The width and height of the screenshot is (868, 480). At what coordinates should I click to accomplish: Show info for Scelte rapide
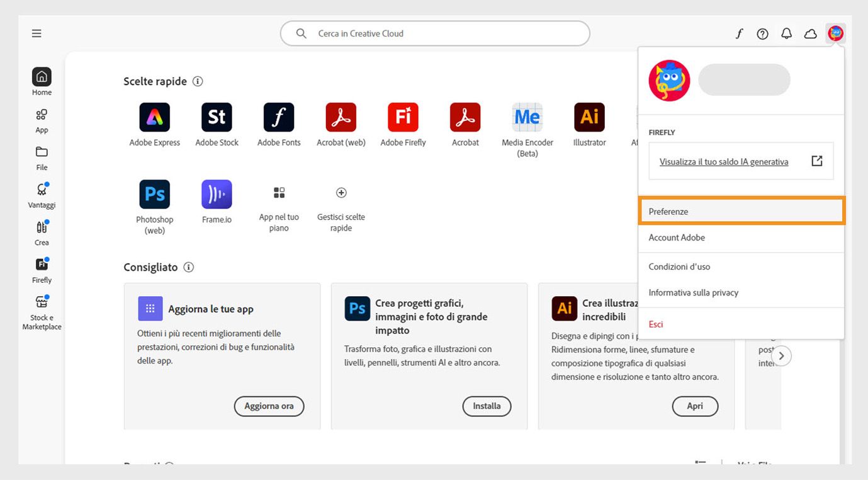[x=198, y=81]
